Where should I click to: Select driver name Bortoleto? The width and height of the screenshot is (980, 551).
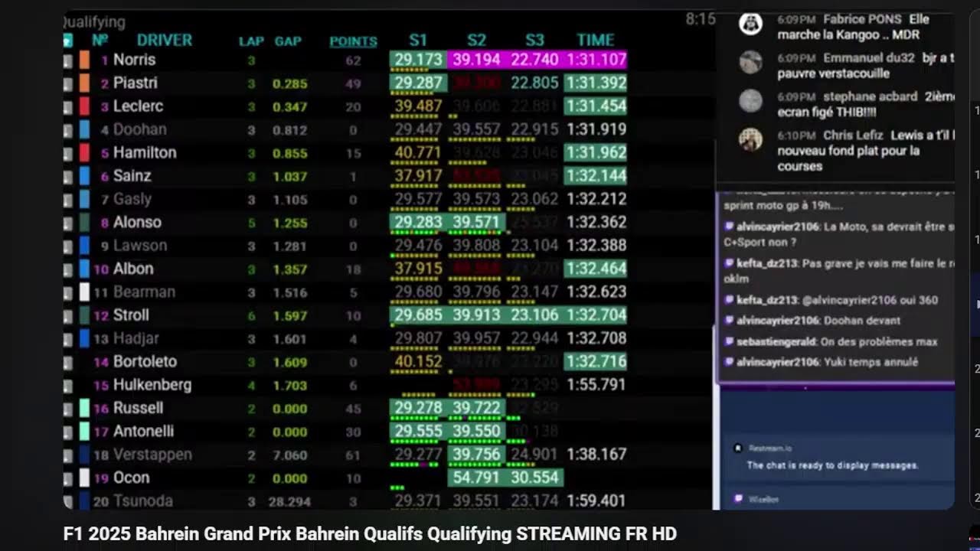(x=145, y=361)
